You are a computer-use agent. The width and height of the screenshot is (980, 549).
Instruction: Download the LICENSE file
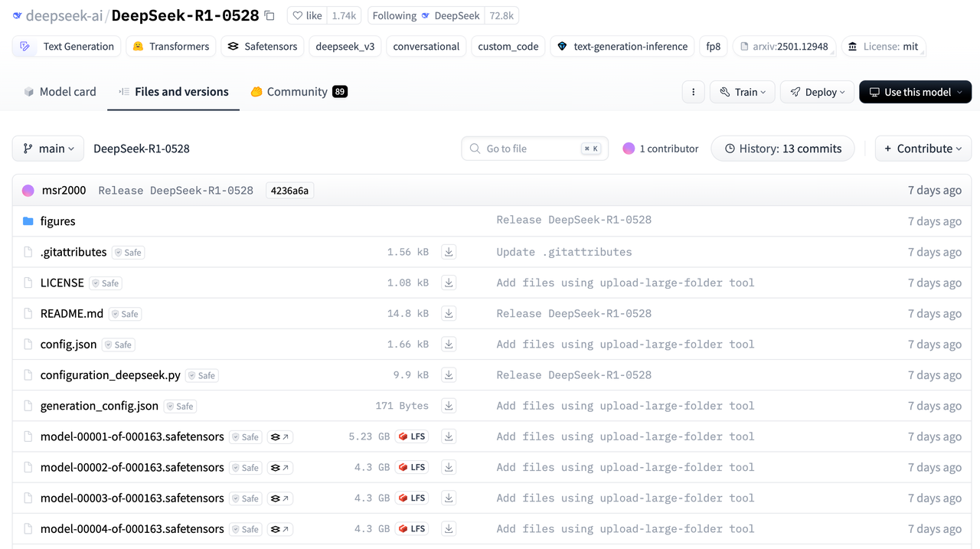[449, 283]
